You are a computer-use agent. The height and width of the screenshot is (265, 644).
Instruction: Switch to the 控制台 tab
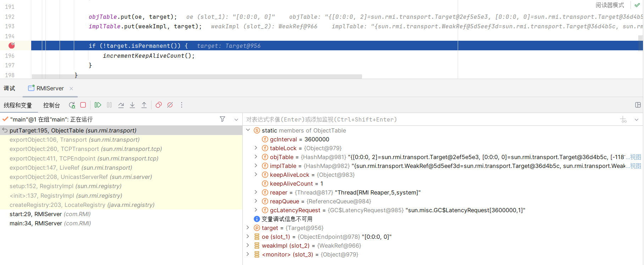(x=51, y=105)
